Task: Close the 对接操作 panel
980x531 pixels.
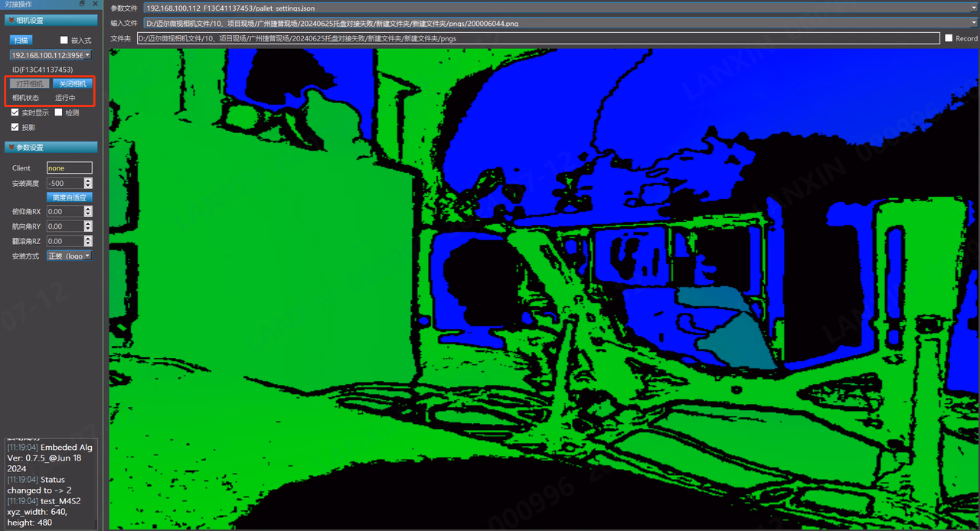Action: [94, 5]
